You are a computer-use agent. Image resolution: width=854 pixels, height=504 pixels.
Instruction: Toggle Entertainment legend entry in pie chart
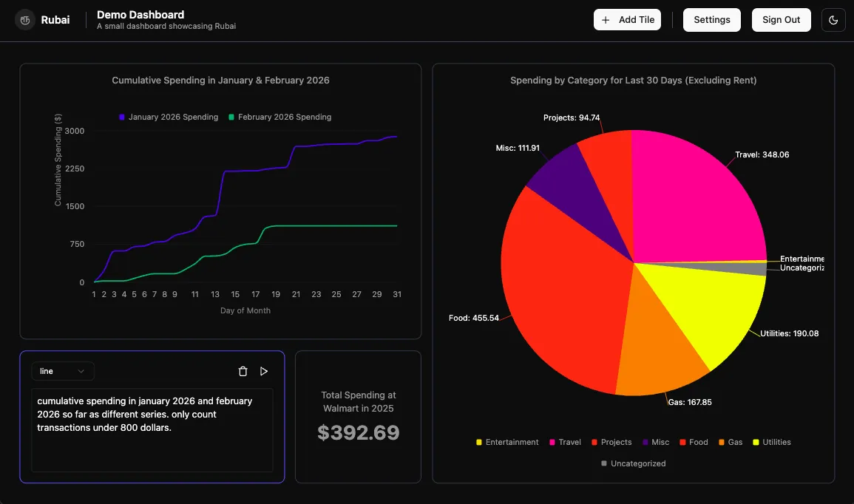507,442
